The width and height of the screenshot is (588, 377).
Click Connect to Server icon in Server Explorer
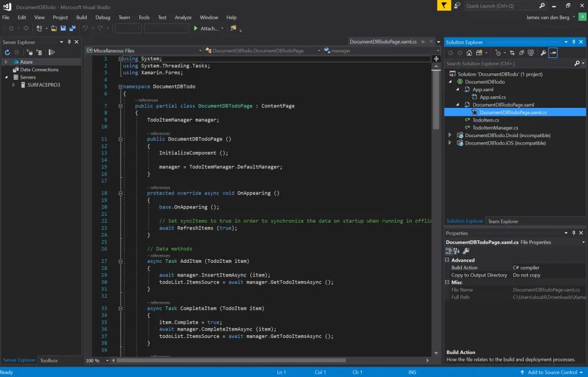39,52
